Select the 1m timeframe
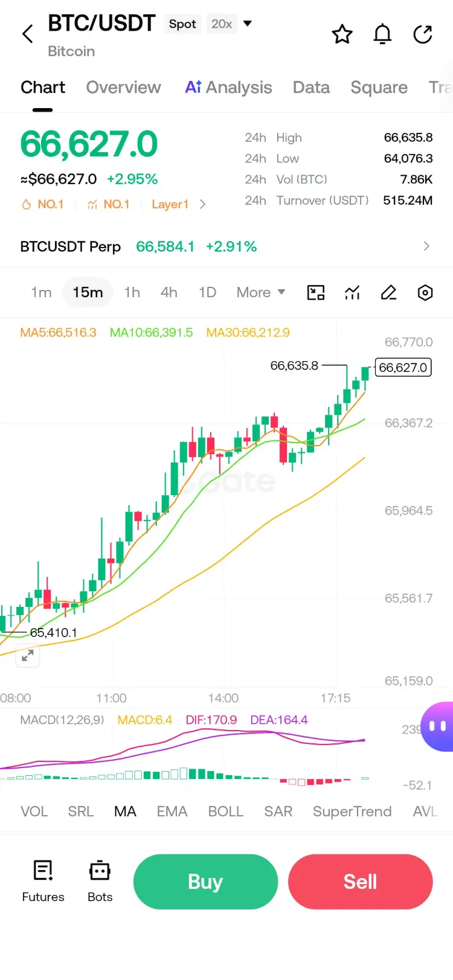 41,293
